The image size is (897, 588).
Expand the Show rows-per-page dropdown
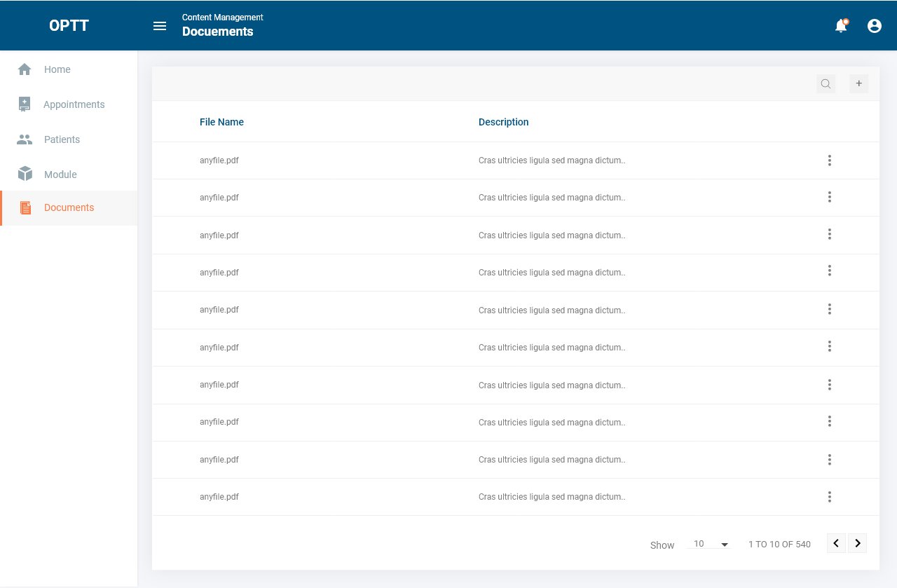click(x=711, y=545)
